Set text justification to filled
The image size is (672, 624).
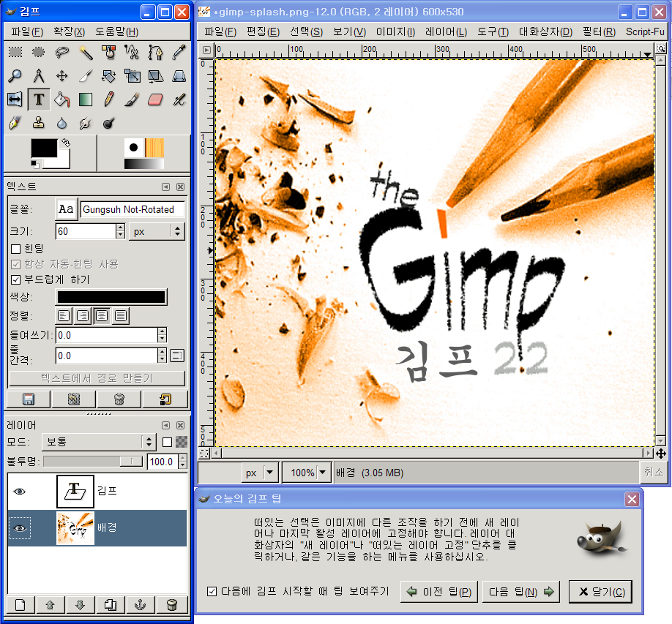click(x=121, y=316)
